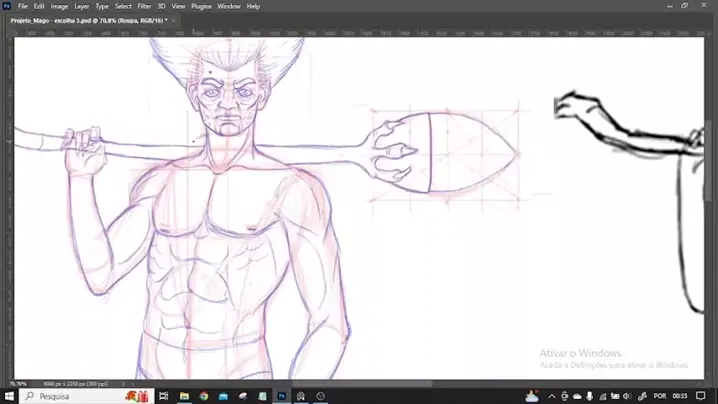Image resolution: width=718 pixels, height=404 pixels.
Task: Open the Filter menu
Action: (x=144, y=6)
